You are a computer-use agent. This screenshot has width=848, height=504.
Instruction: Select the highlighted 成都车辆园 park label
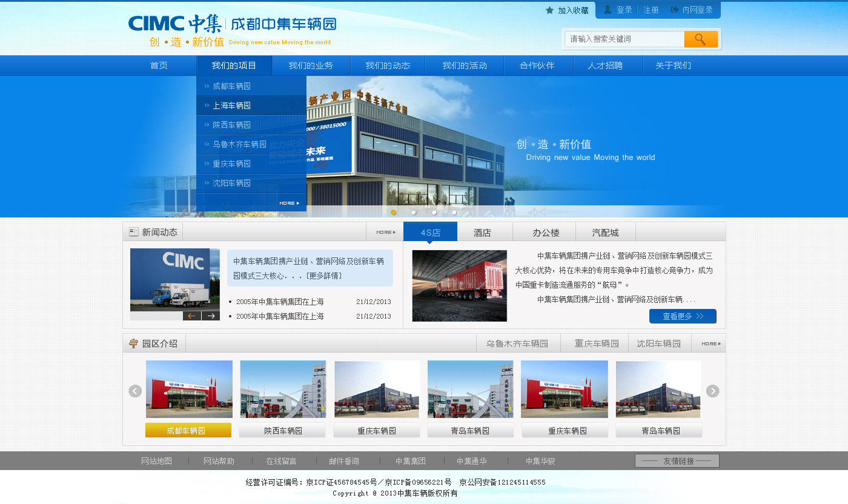pyautogui.click(x=188, y=430)
